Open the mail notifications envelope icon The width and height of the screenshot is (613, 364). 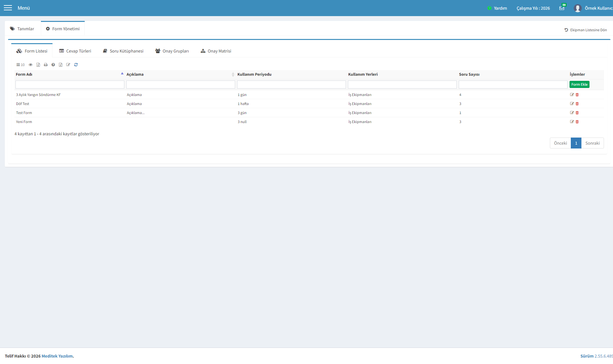coord(562,8)
